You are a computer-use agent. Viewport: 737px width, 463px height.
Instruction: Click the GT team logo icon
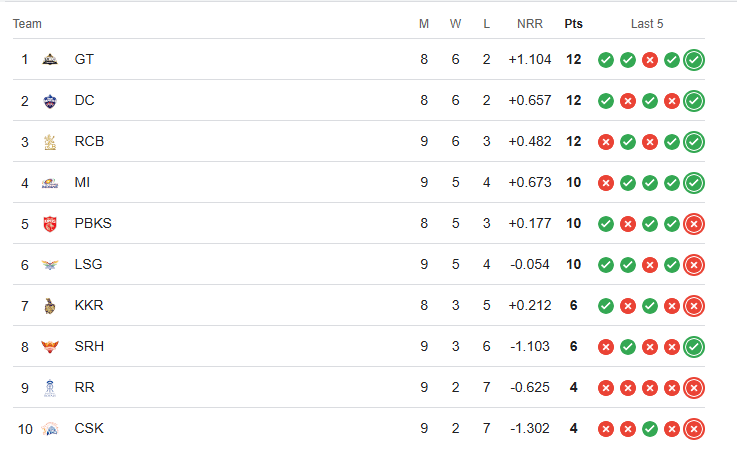point(50,60)
